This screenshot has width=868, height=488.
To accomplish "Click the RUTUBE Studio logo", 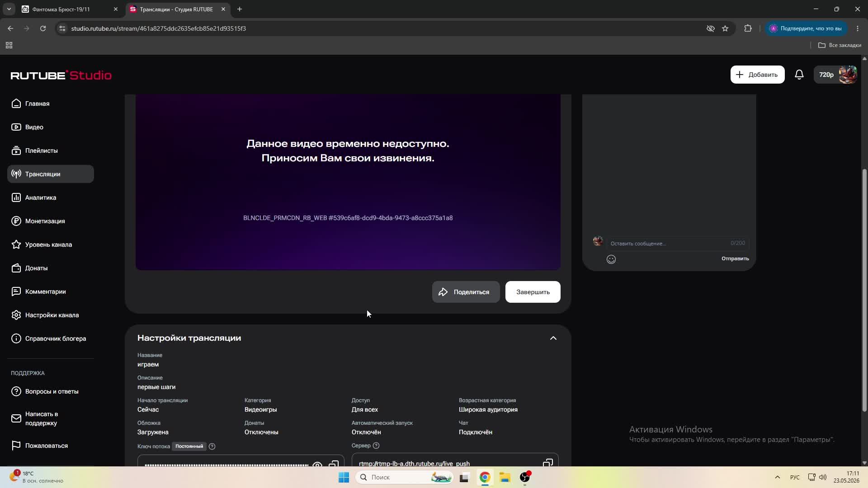I will (x=61, y=75).
